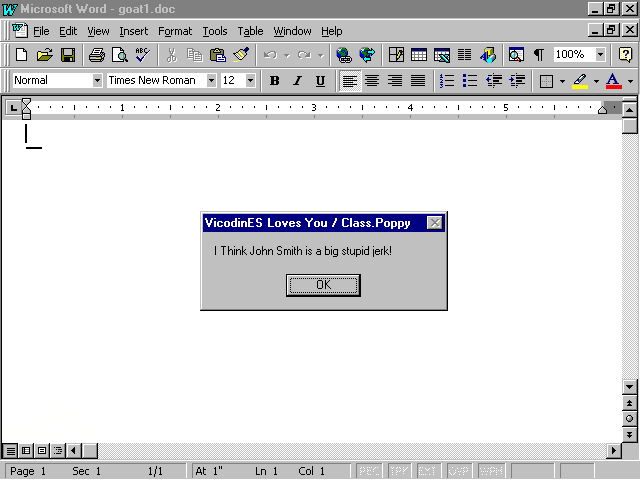The height and width of the screenshot is (480, 640).
Task: Create a new blank document
Action: (21, 54)
